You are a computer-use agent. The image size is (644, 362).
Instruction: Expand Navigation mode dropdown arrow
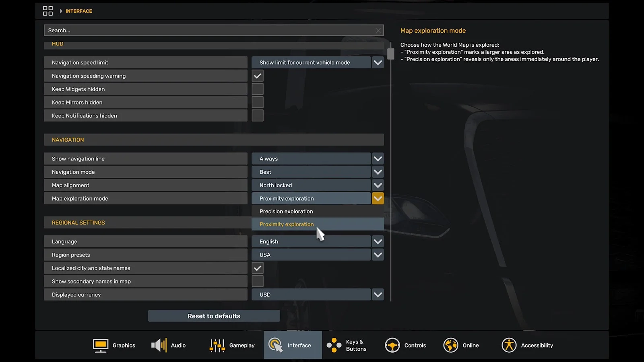point(378,172)
